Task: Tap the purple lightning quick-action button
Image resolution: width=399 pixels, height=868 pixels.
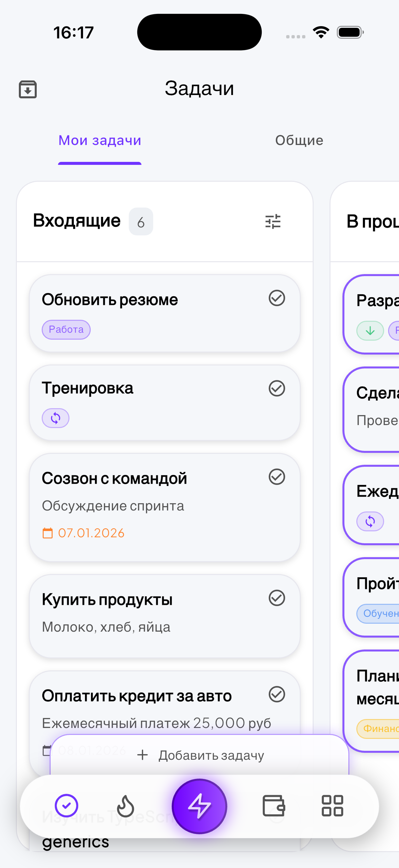Action: pos(199,807)
